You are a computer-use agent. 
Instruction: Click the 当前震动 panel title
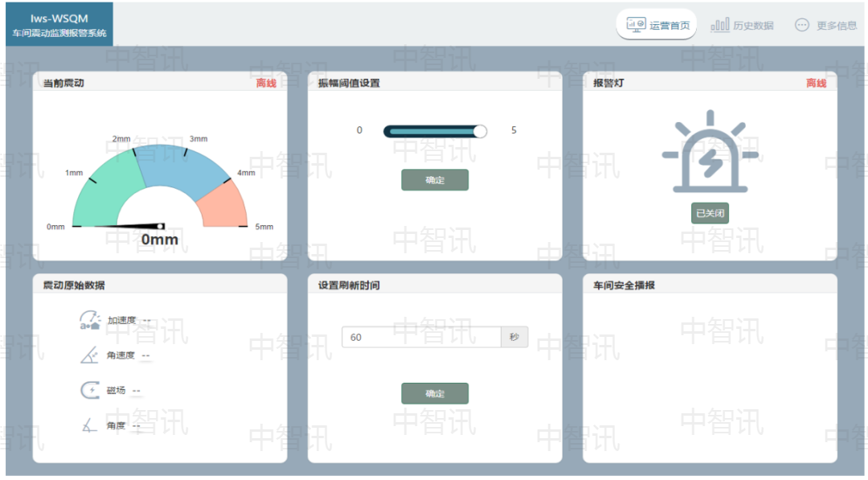(63, 83)
